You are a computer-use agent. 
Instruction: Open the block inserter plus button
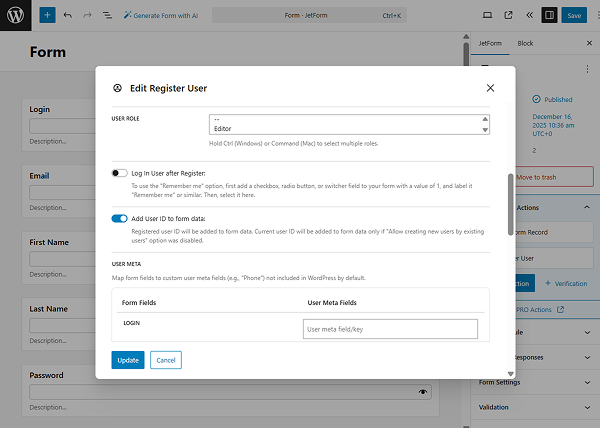[47, 15]
